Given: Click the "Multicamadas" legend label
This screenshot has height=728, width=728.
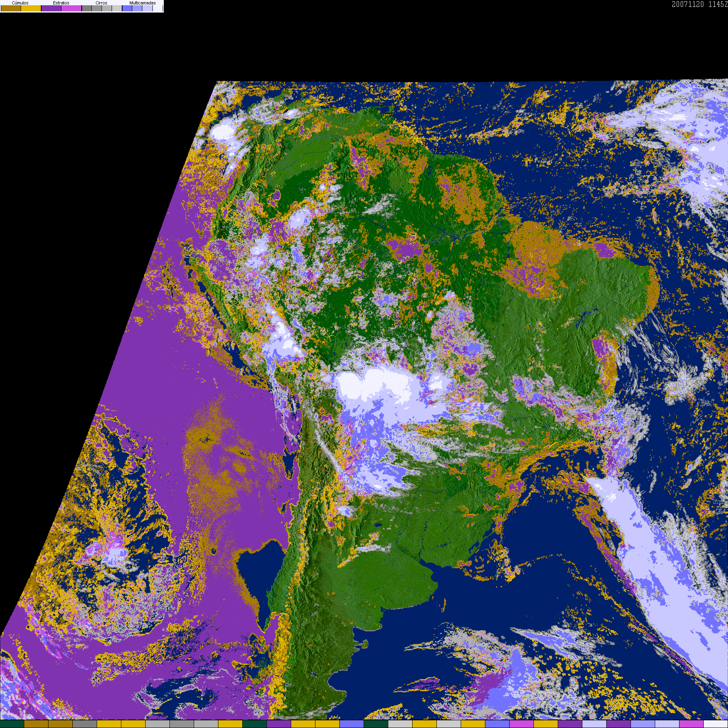Looking at the screenshot, I should tap(143, 3).
